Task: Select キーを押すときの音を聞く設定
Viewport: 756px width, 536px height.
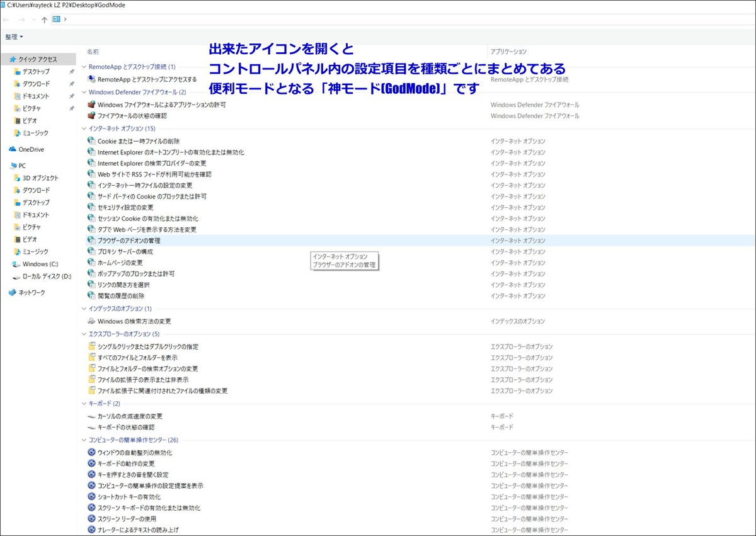Action: pos(133,474)
